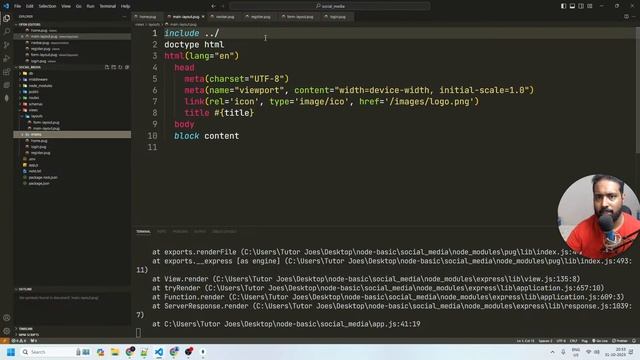Open the Explorer view in activity bar

pos(7,18)
